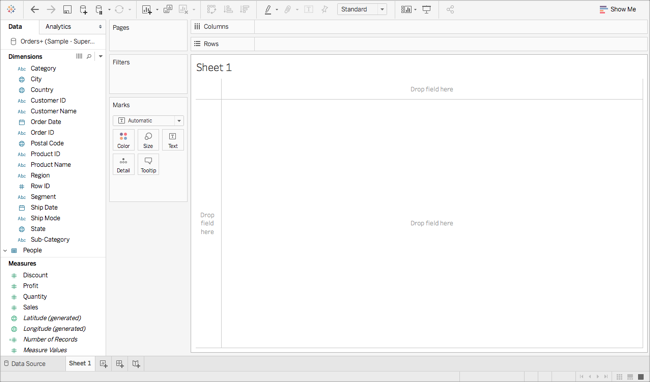Click the Run Update refresh icon
This screenshot has width=650, height=382.
[119, 10]
